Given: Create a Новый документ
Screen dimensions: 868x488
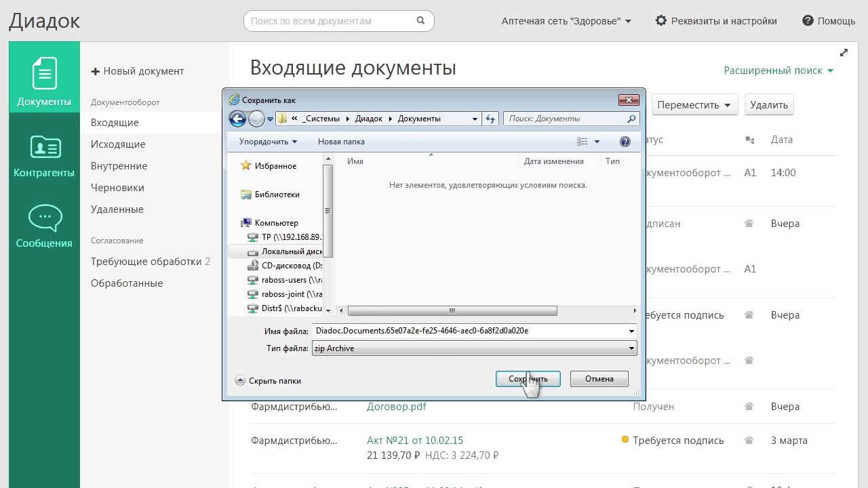Looking at the screenshot, I should tap(138, 71).
